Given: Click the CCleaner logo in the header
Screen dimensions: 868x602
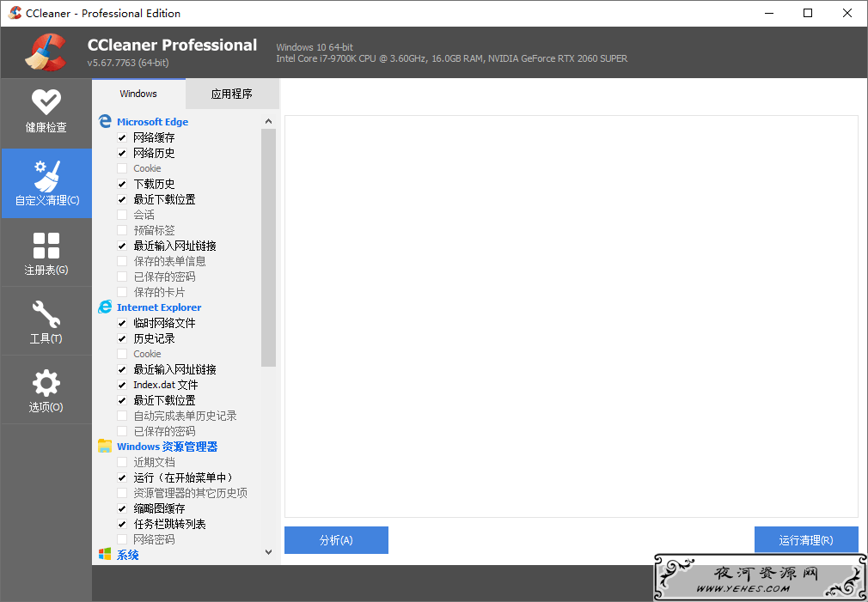Looking at the screenshot, I should point(46,52).
